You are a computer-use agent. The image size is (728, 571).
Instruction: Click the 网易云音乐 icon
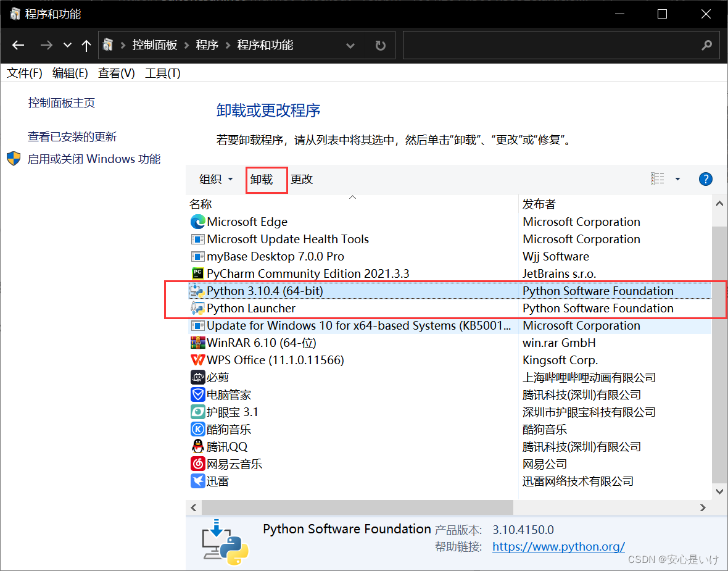tap(198, 464)
